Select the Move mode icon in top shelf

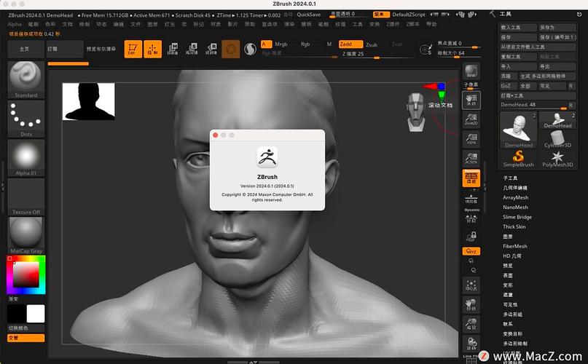coord(173,49)
